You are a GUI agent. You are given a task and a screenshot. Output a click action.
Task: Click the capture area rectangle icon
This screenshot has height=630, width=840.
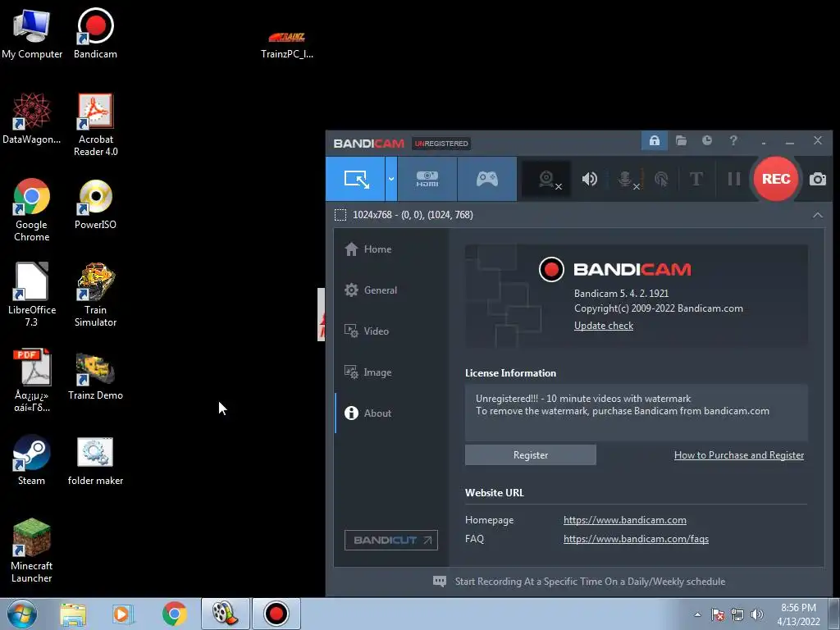340,215
